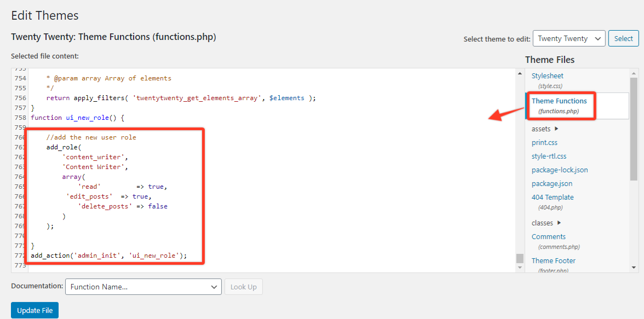Open the Function Name documentation dropdown

coord(143,287)
